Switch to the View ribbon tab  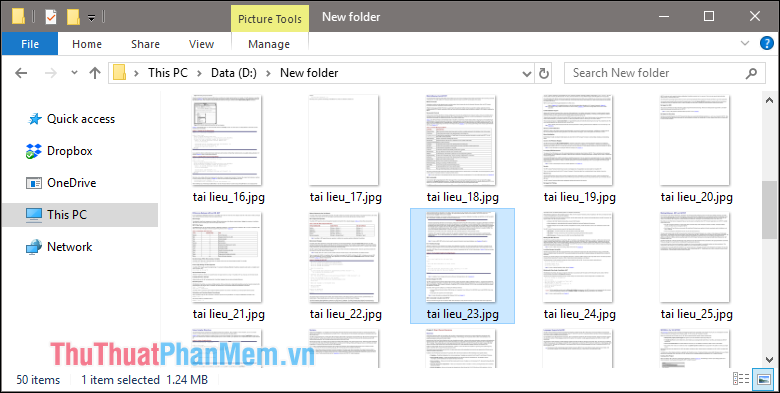pos(201,44)
